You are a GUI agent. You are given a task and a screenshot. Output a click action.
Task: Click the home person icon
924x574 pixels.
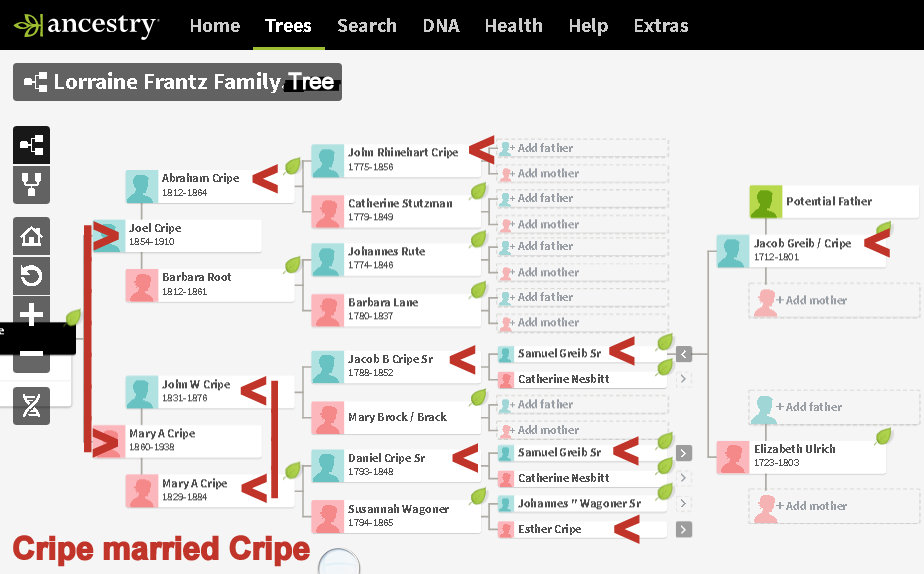point(31,236)
